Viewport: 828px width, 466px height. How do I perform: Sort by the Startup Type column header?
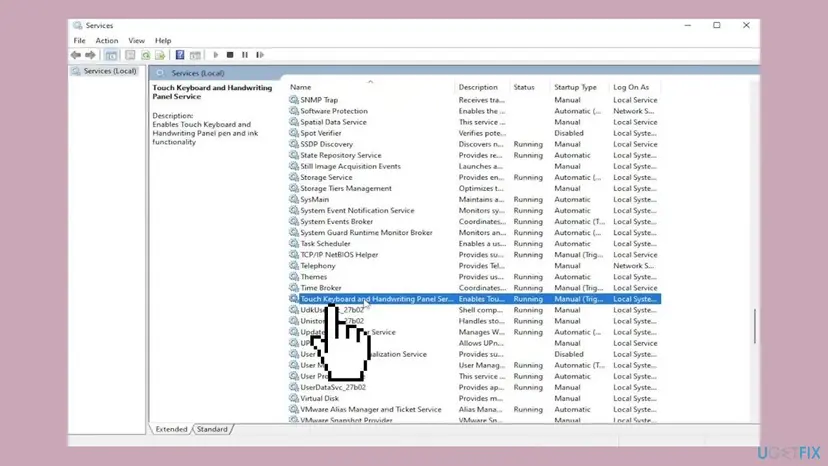click(575, 87)
